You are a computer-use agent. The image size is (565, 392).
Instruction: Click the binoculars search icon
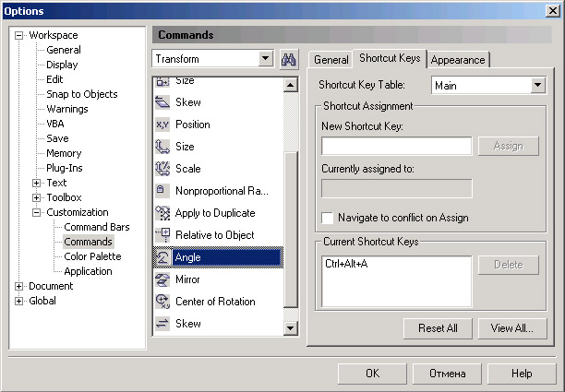click(x=289, y=59)
